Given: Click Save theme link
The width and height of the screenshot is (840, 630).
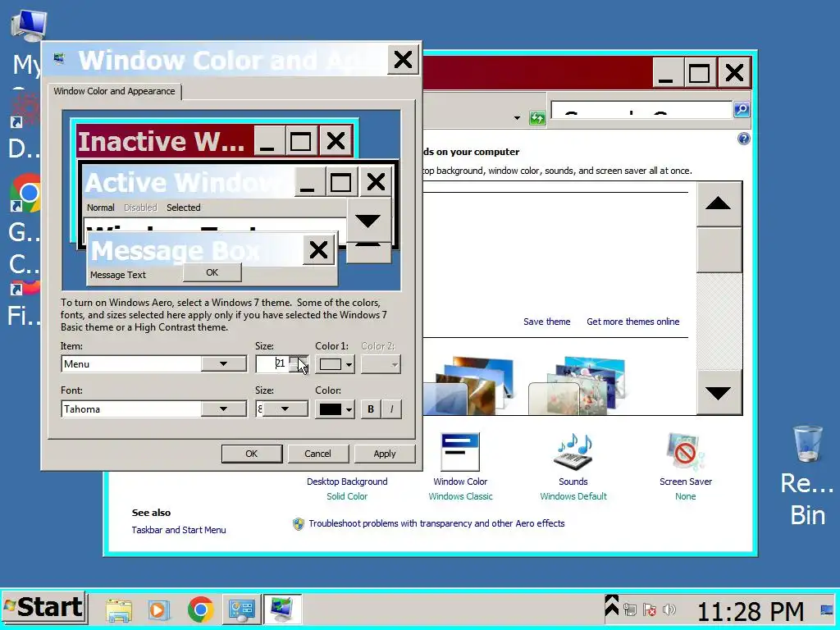Looking at the screenshot, I should coord(546,322).
